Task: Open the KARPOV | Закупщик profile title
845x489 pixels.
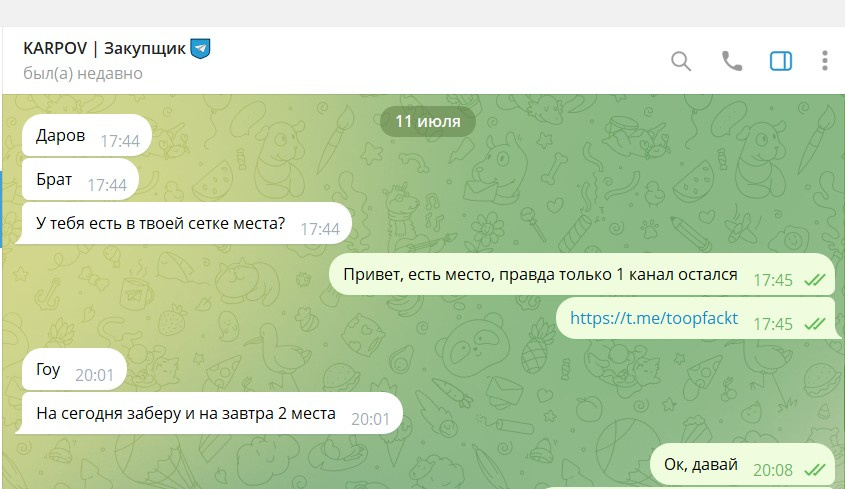Action: [105, 49]
